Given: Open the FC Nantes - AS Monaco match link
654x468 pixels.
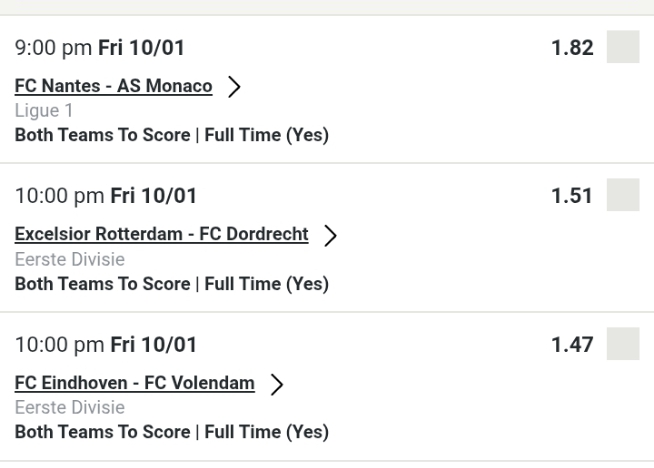Looking at the screenshot, I should coord(113,86).
